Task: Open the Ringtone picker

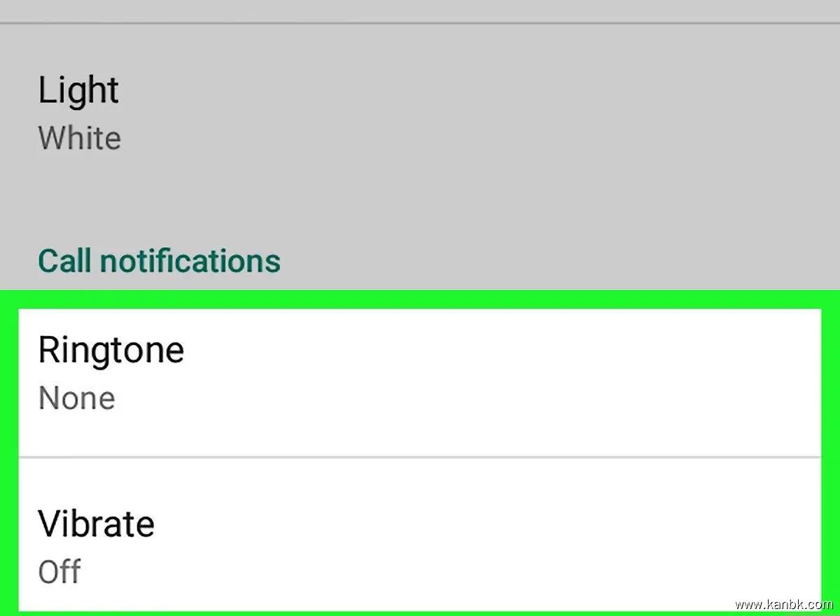Action: 420,374
